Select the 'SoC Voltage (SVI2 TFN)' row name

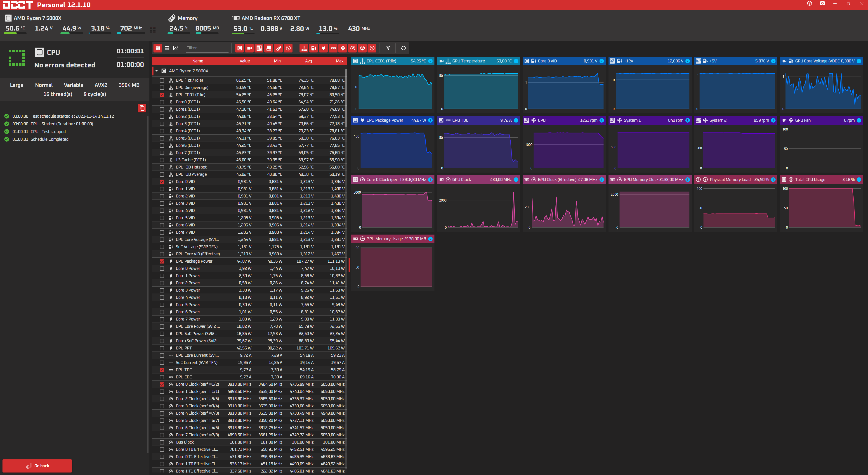click(197, 247)
